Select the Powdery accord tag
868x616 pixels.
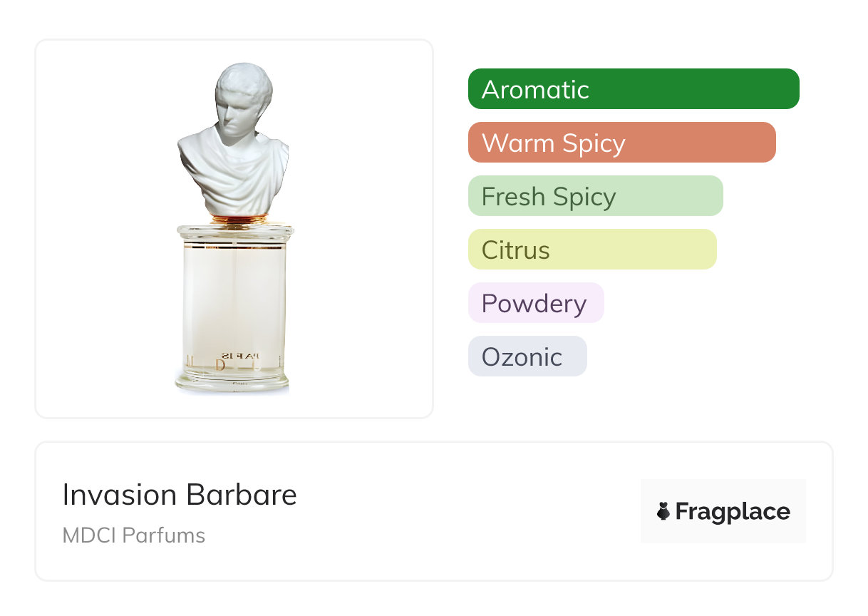(x=535, y=303)
